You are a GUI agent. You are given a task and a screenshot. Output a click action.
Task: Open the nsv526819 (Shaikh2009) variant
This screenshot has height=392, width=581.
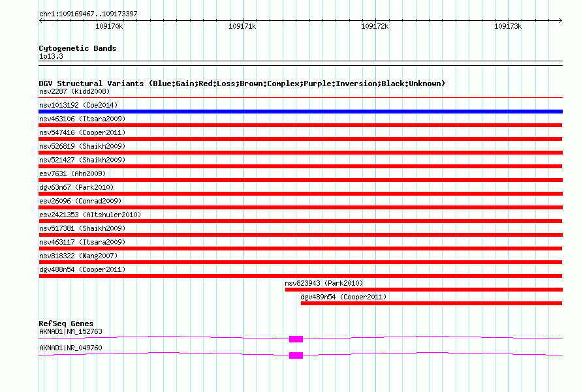[82, 146]
